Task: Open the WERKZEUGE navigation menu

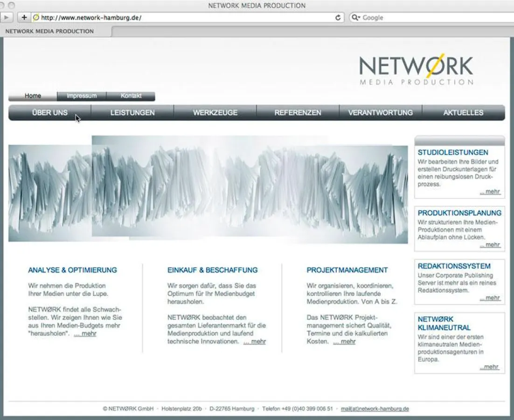Action: point(215,112)
